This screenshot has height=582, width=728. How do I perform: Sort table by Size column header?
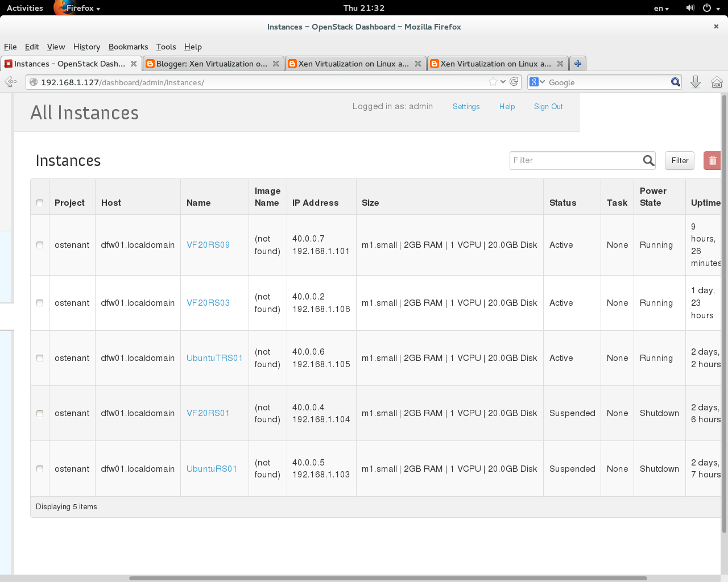tap(370, 203)
